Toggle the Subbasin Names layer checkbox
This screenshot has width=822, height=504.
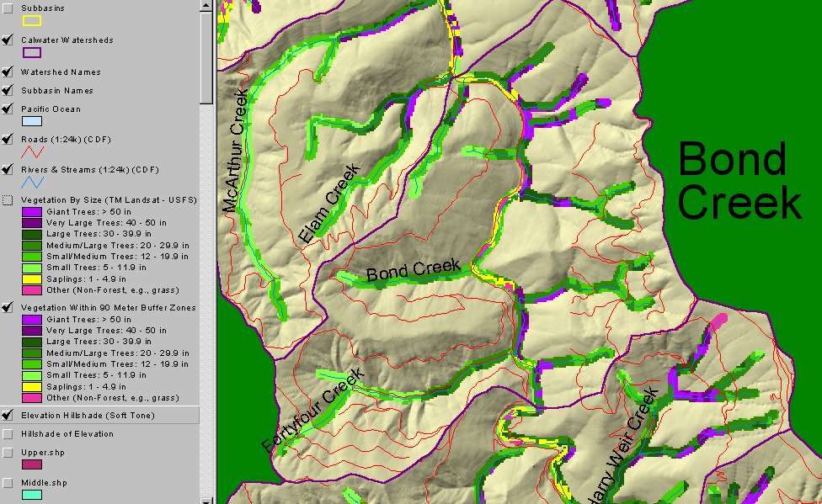coord(8,90)
